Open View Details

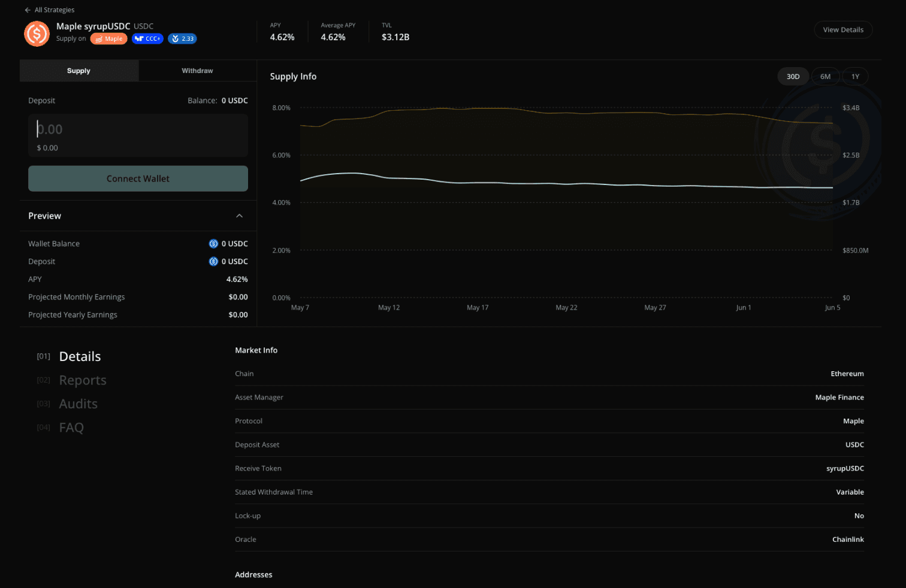tap(843, 30)
